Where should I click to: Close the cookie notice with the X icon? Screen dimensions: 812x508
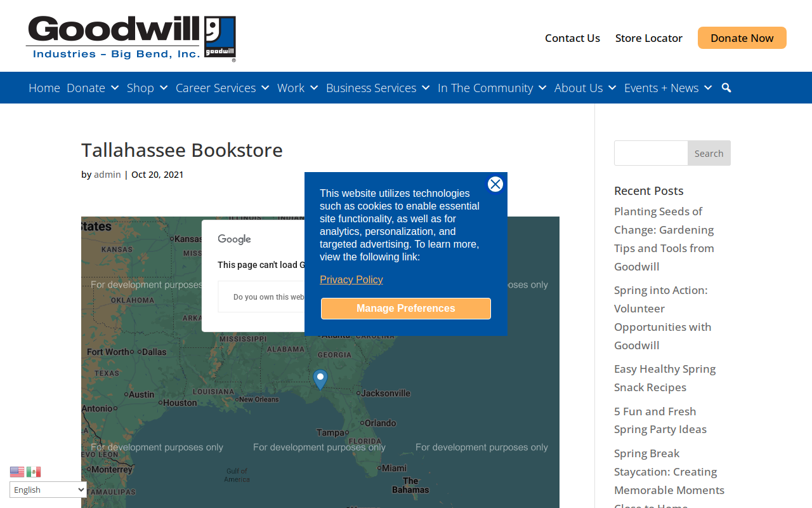point(495,184)
